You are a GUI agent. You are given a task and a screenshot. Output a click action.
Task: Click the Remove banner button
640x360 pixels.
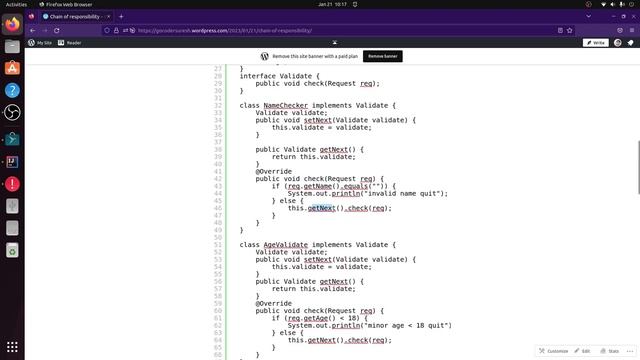382,56
